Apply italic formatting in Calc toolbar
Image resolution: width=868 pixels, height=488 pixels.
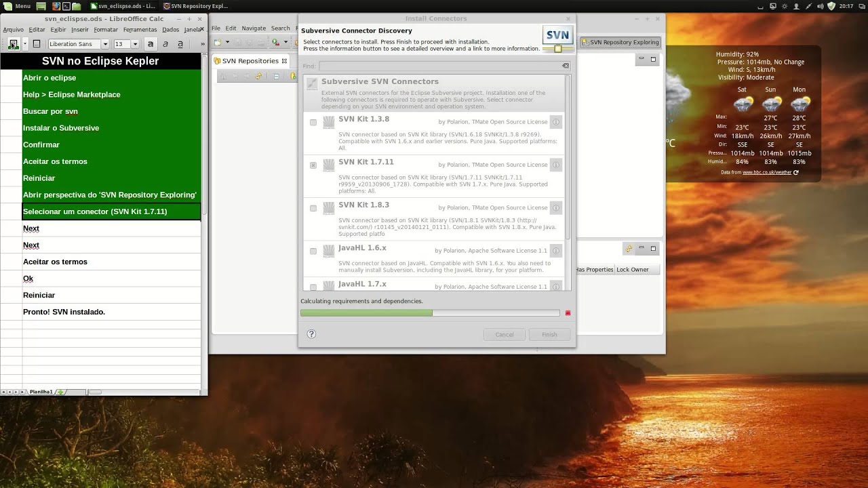click(165, 44)
